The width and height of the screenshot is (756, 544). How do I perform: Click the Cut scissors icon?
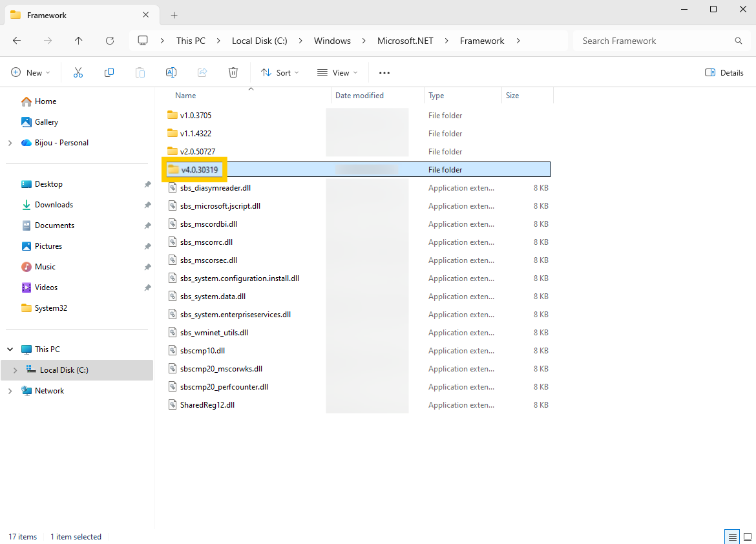(78, 73)
